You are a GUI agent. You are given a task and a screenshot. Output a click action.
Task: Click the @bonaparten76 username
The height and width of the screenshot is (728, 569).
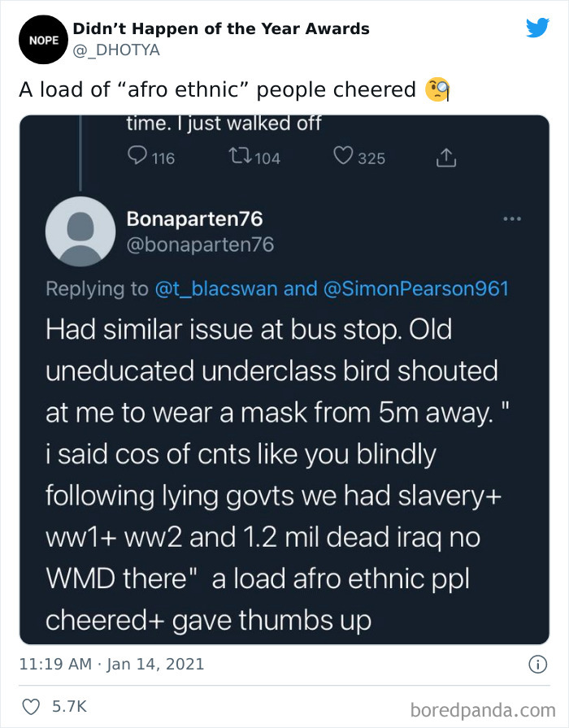click(x=200, y=245)
